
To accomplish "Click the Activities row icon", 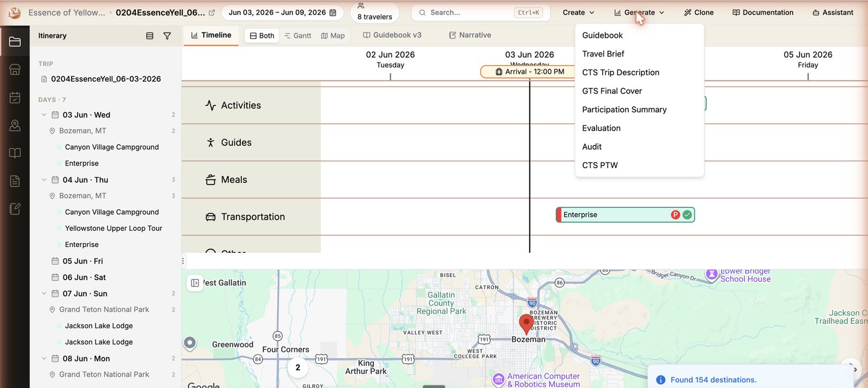I will coord(210,105).
